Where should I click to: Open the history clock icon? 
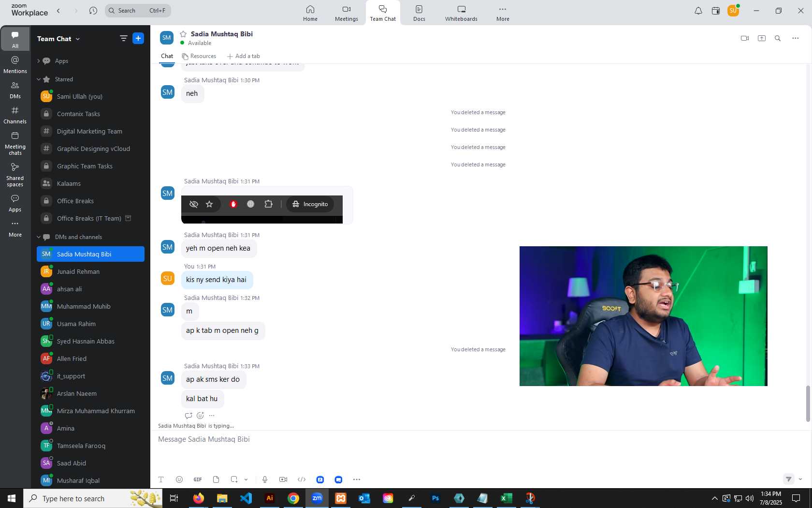[x=93, y=11]
